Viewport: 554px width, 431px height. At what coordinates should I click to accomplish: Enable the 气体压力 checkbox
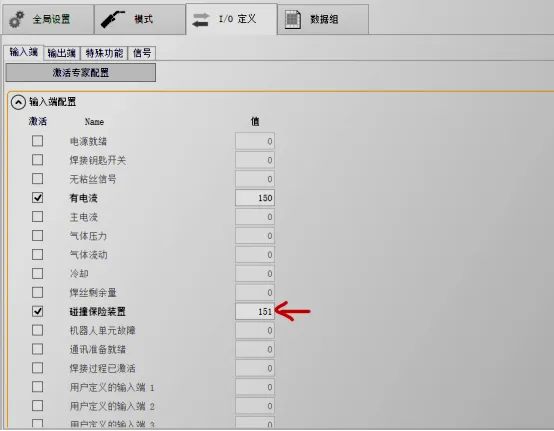tap(37, 235)
